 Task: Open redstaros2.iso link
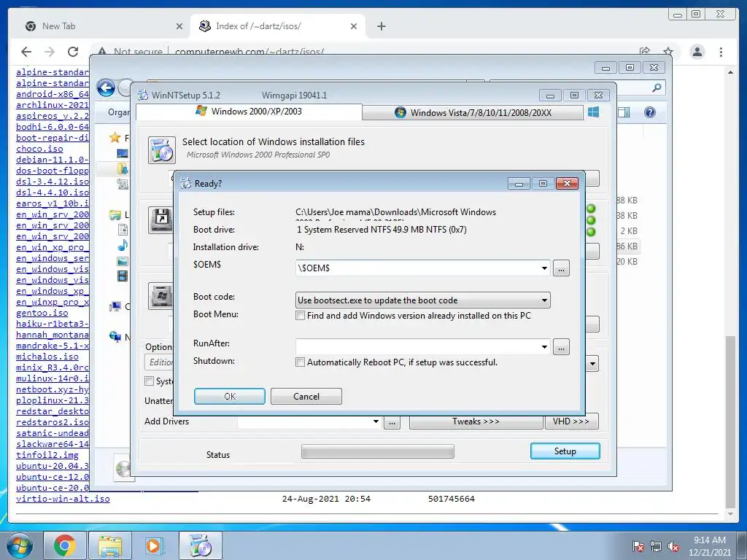(53, 422)
